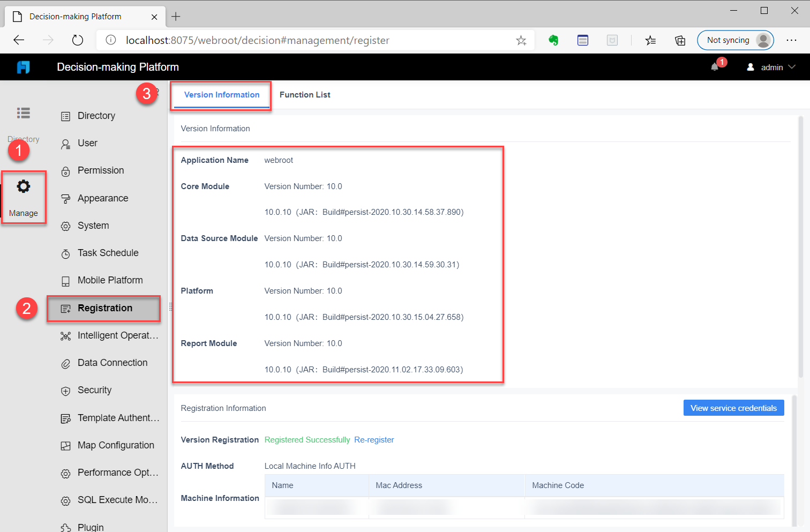Open System menu item

pos(93,226)
